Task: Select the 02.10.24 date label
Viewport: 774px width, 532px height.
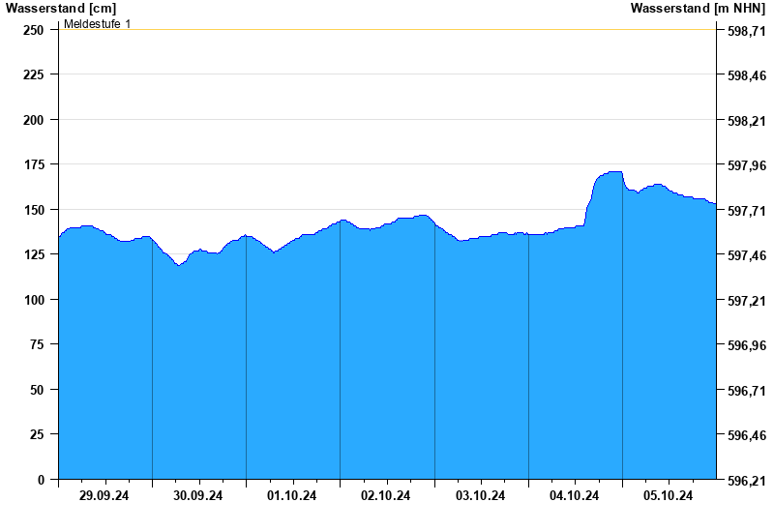Action: (386, 496)
